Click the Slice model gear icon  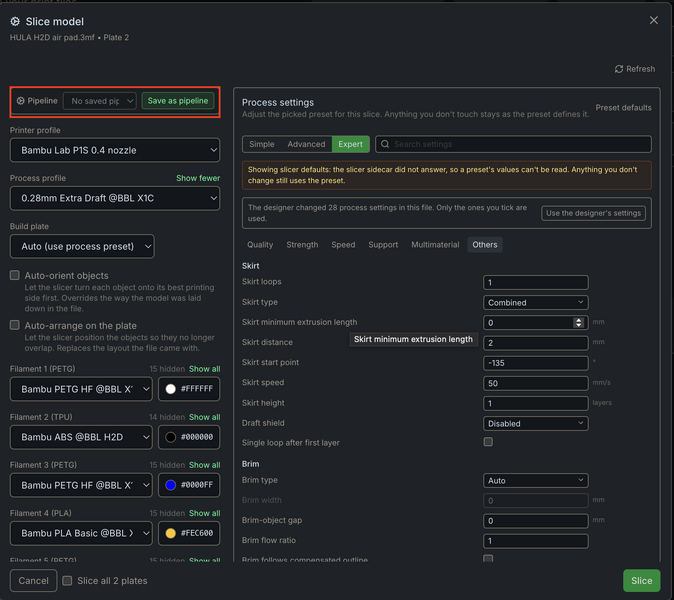point(15,21)
